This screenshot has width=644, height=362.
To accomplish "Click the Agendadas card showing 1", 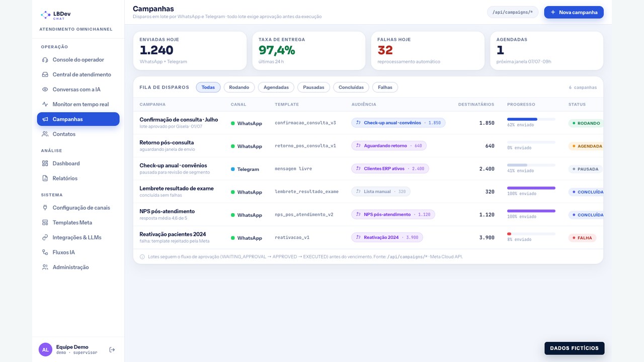I will 547,51.
